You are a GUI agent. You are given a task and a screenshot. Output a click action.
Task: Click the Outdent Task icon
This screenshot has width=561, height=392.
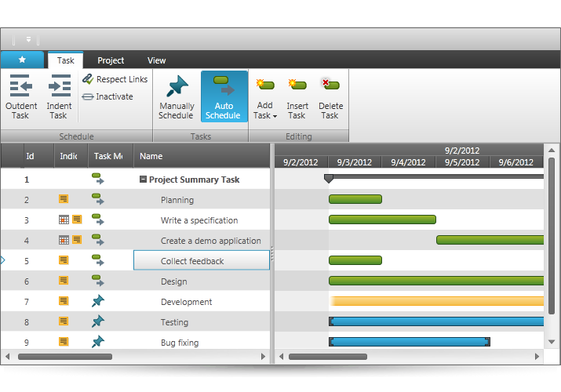21,85
